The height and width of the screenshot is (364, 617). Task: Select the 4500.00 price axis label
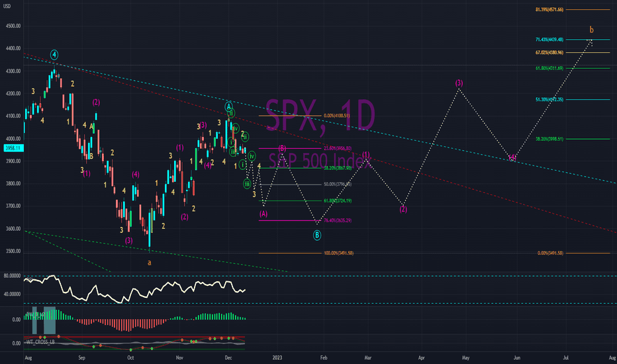pos(13,26)
